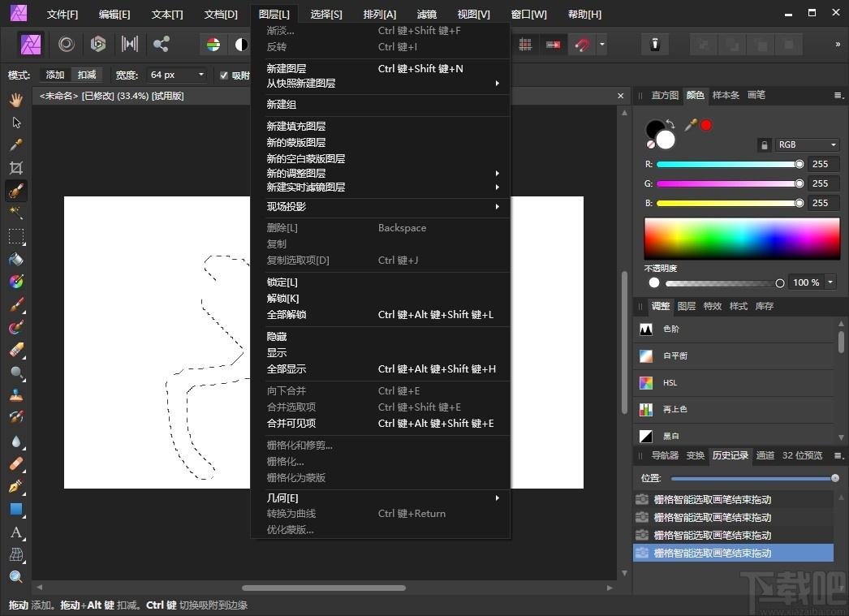Expand 新的调整图层 submenu
The width and height of the screenshot is (849, 616).
[381, 173]
